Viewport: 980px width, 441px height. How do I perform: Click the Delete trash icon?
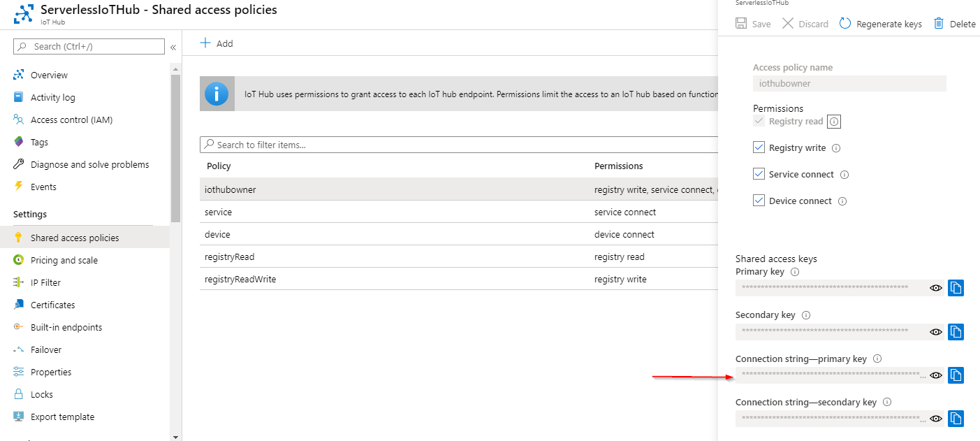(x=939, y=23)
